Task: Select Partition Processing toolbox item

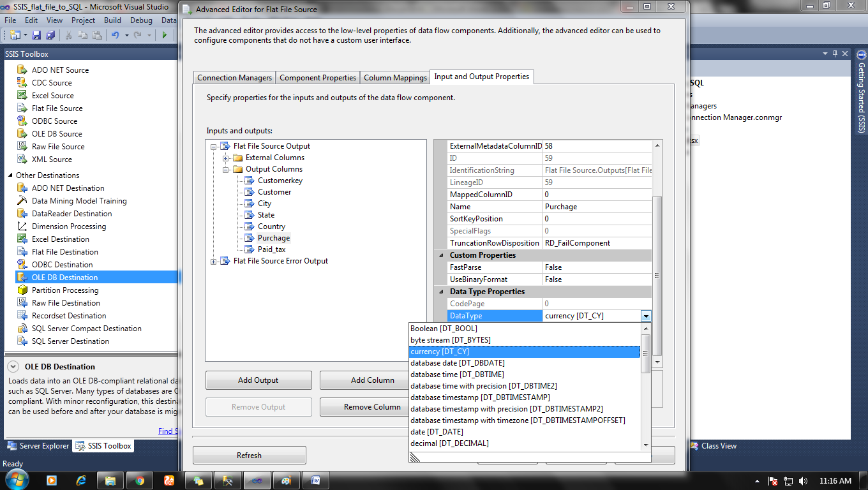Action: (x=65, y=290)
